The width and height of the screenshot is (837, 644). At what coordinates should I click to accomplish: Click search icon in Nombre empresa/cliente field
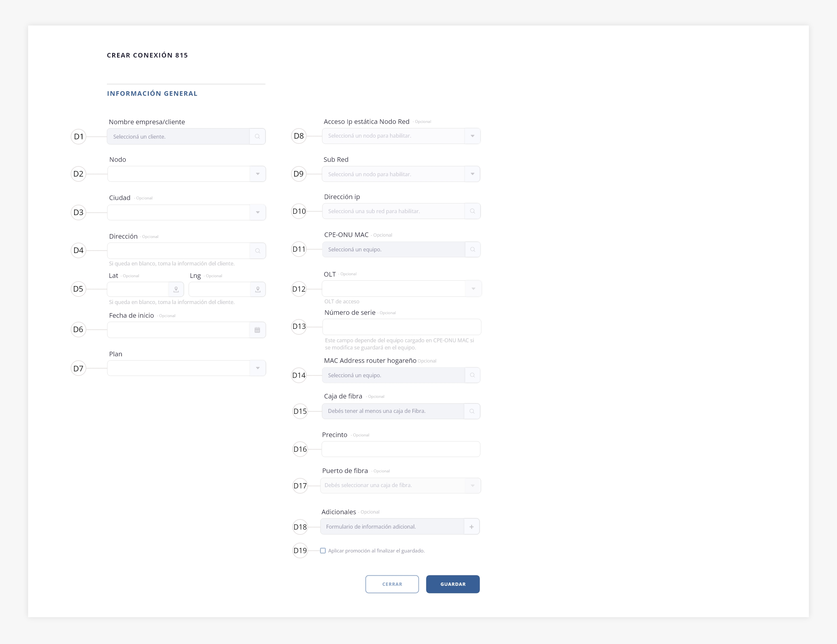pyautogui.click(x=257, y=136)
